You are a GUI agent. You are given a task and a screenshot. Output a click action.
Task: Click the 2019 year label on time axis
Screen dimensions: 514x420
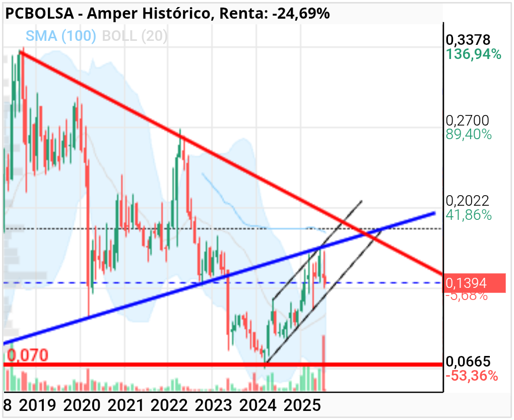pos(38,405)
